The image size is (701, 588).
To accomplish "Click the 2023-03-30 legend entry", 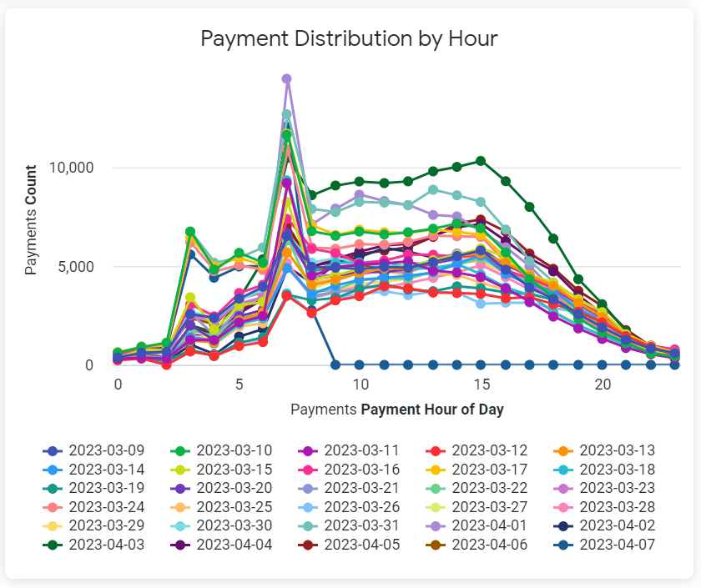I will (x=221, y=525).
